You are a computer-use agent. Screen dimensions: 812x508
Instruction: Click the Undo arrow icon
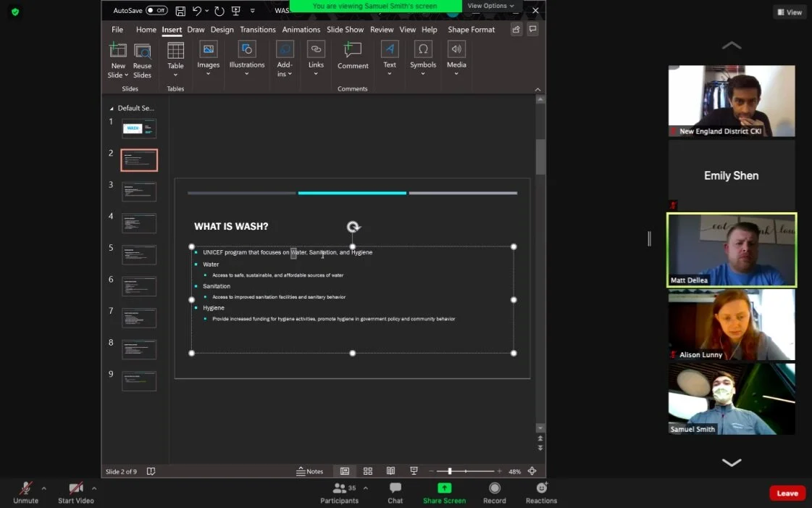[x=197, y=10]
